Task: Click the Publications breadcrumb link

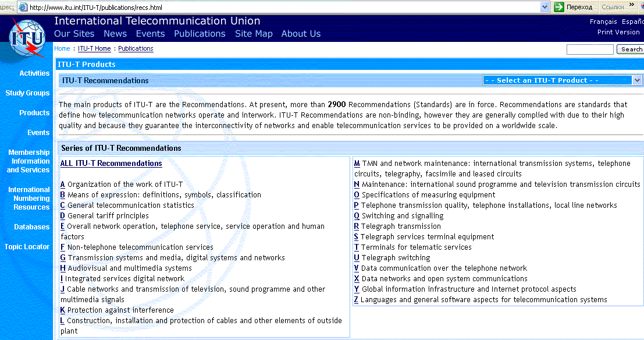Action: click(136, 48)
